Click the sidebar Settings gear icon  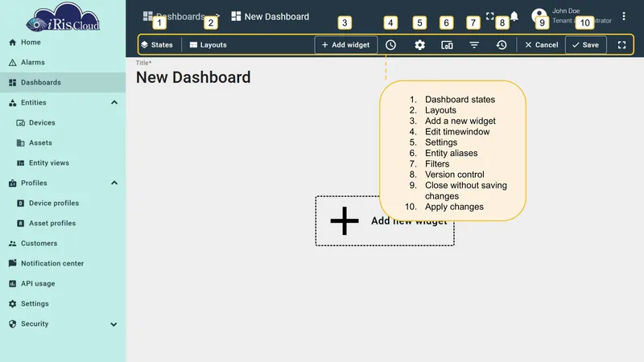pyautogui.click(x=12, y=304)
